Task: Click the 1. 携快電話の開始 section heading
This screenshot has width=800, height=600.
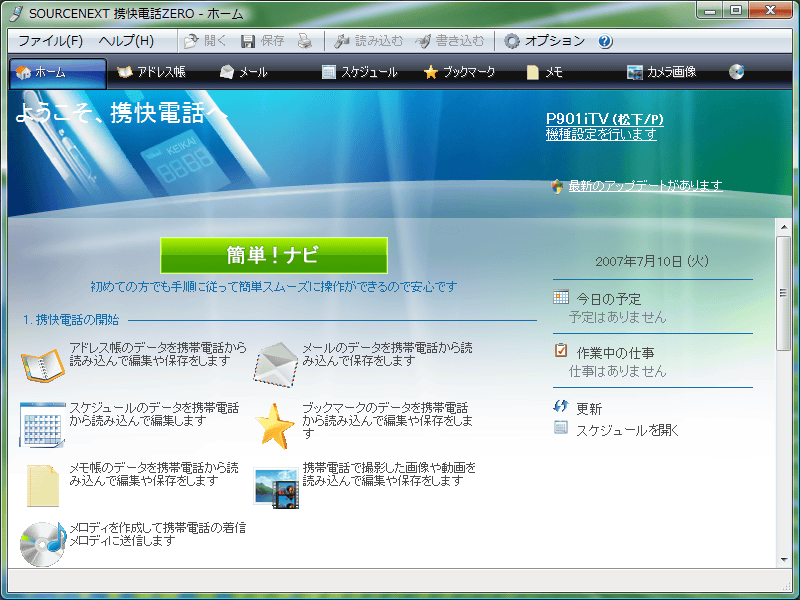Action: pos(71,320)
